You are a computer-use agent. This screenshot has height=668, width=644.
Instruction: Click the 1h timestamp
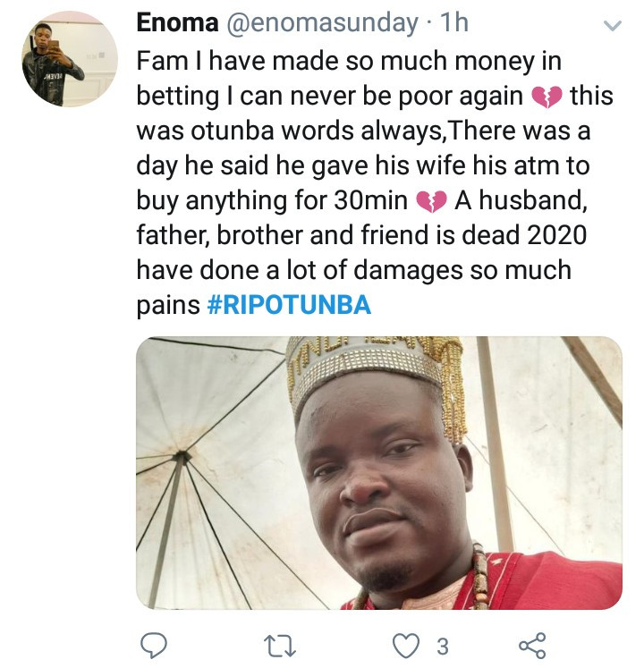pos(454,22)
